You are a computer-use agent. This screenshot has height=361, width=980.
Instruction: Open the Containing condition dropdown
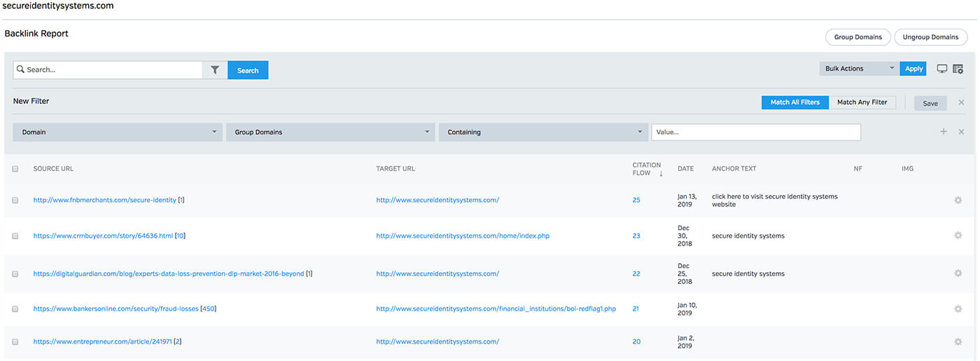pyautogui.click(x=543, y=132)
